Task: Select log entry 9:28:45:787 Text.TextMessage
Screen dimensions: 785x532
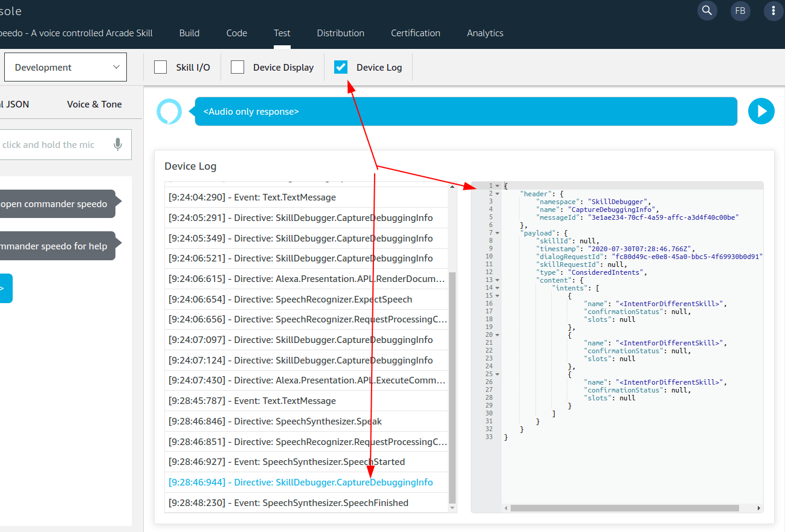Action: pos(306,400)
